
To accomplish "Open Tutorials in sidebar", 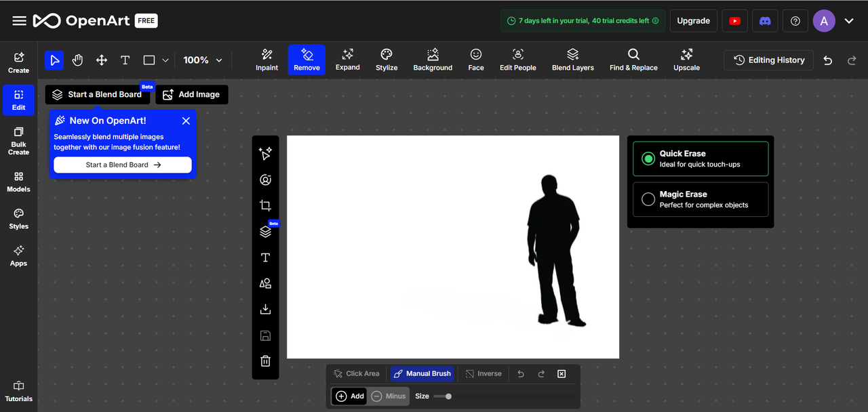I will click(x=18, y=392).
